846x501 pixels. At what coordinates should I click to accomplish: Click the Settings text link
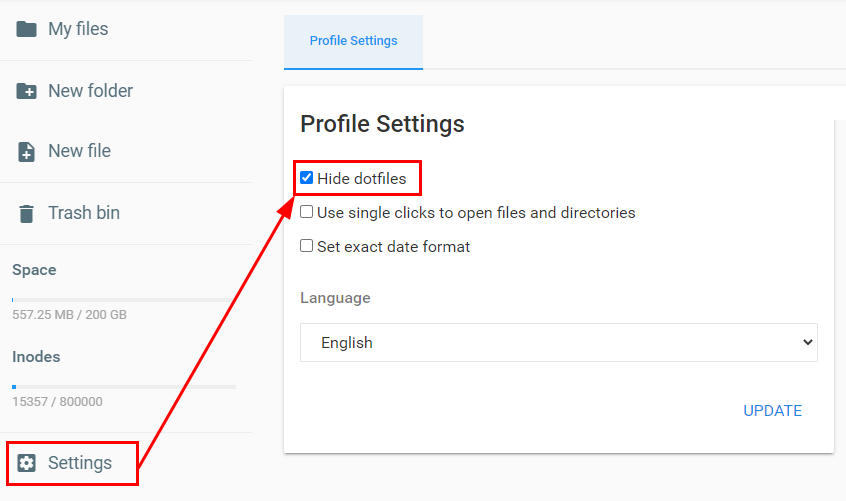click(80, 463)
